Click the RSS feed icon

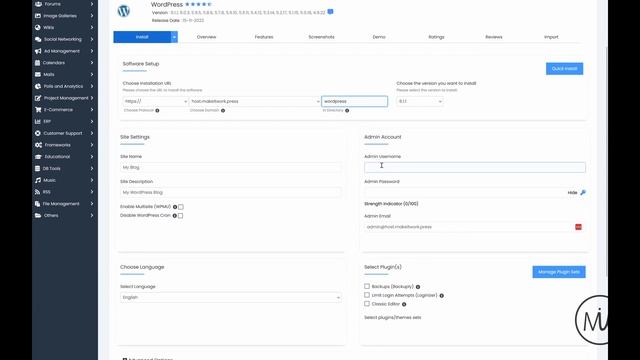pyautogui.click(x=38, y=192)
